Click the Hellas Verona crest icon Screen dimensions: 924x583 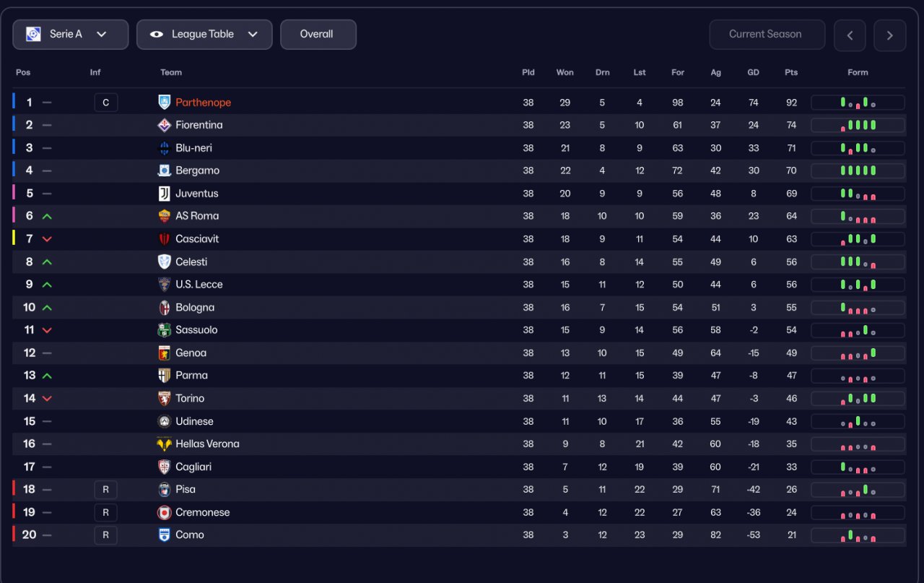(165, 444)
